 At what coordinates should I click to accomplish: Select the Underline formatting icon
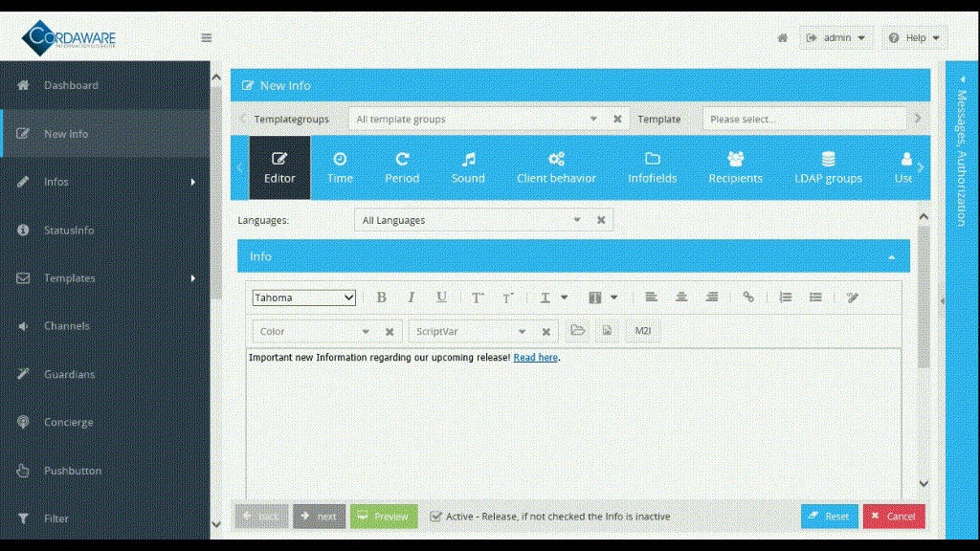440,297
